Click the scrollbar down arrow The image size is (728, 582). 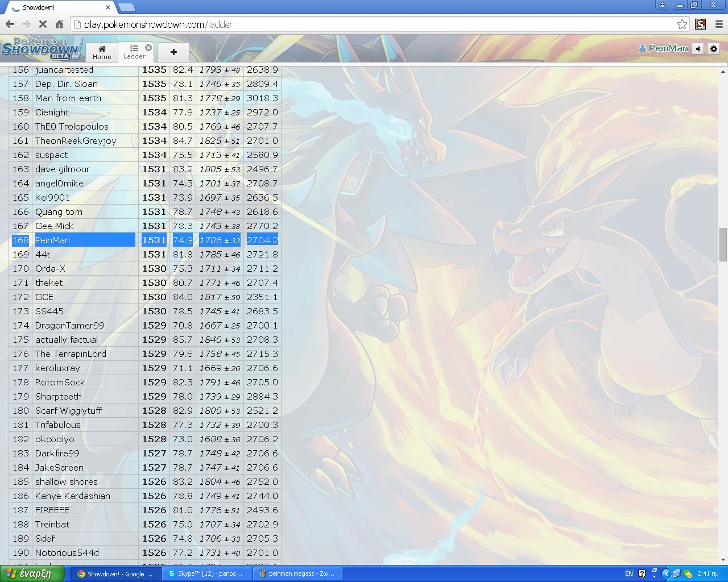point(723,560)
